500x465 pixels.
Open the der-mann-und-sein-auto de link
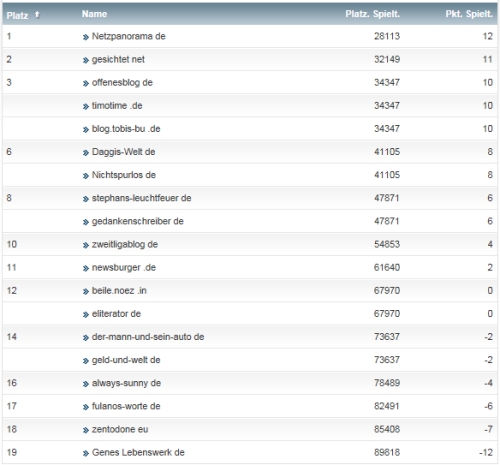(148, 337)
